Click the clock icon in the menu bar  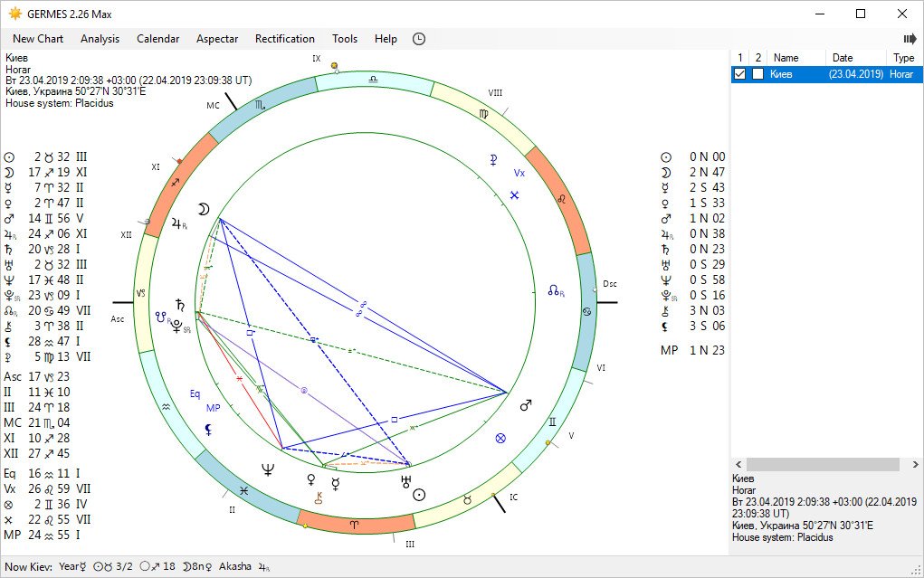point(419,39)
